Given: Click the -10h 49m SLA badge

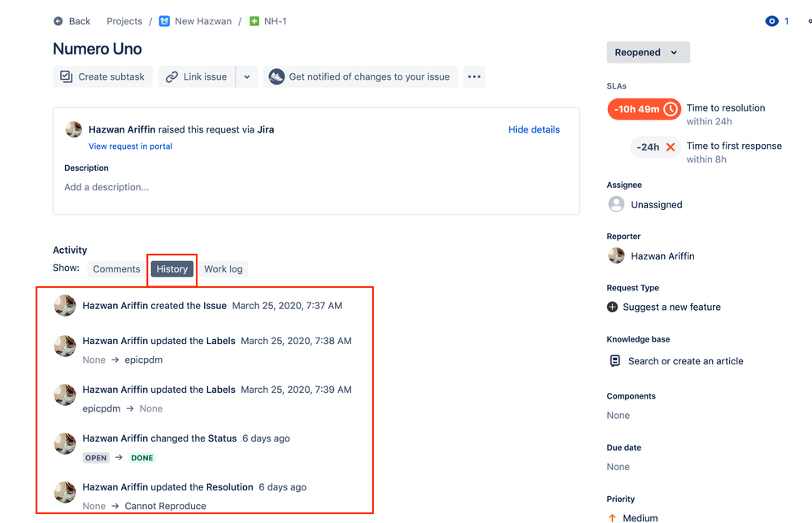Looking at the screenshot, I should point(644,109).
